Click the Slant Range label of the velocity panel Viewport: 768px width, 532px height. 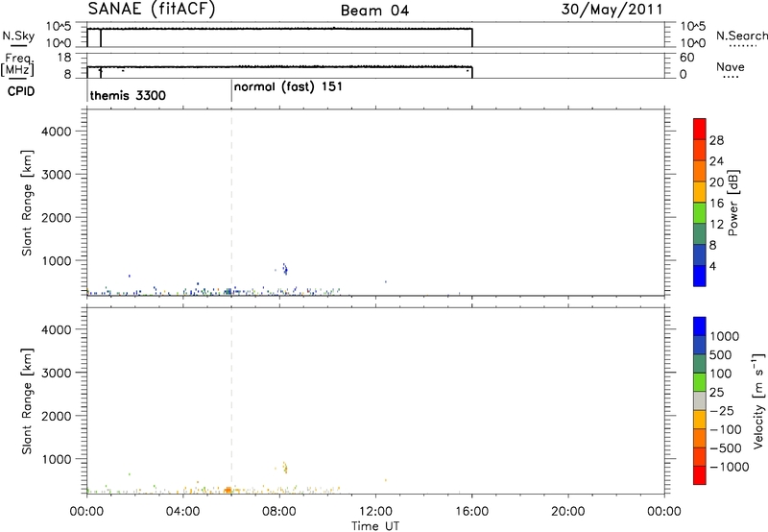(x=27, y=401)
